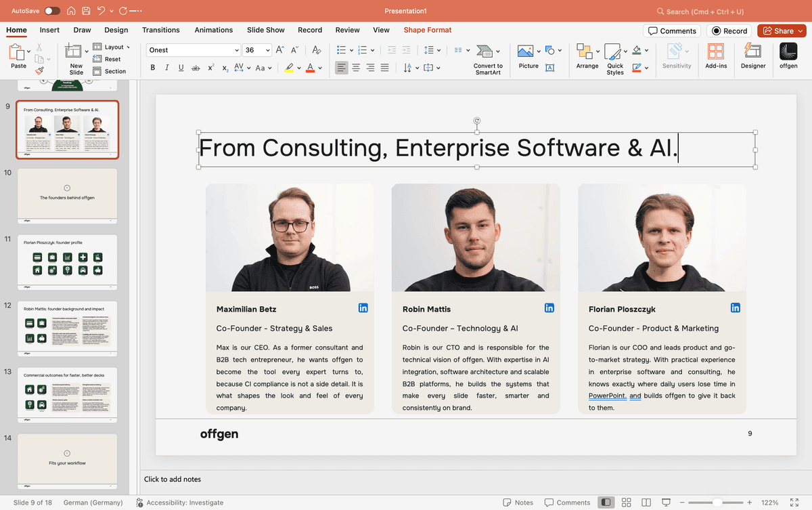The image size is (812, 510).
Task: Click the Record button at top right
Action: [729, 30]
